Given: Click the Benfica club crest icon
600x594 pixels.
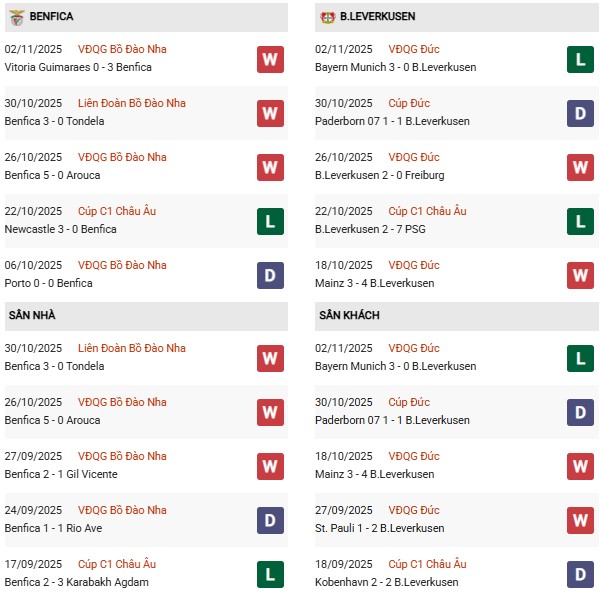Looking at the screenshot, I should click(x=16, y=17).
